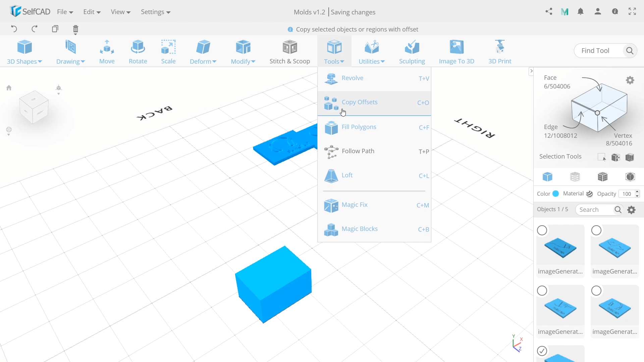
Task: Select the Move tool
Action: click(107, 52)
